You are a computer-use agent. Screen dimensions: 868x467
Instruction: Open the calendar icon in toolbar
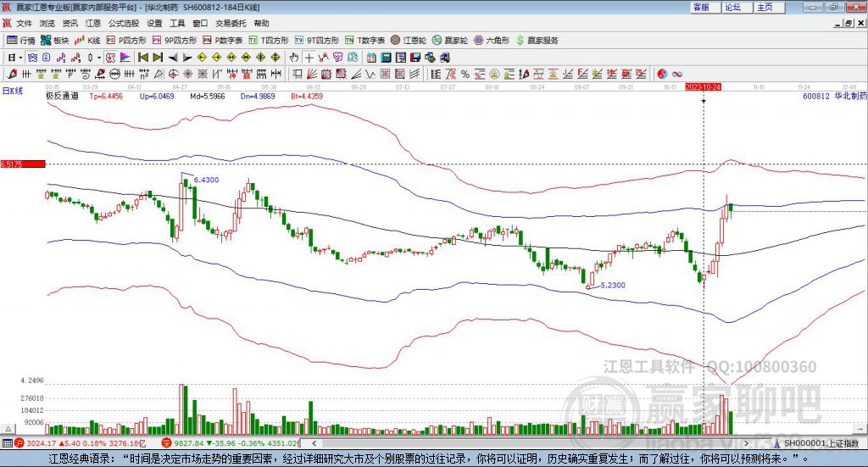click(x=371, y=58)
